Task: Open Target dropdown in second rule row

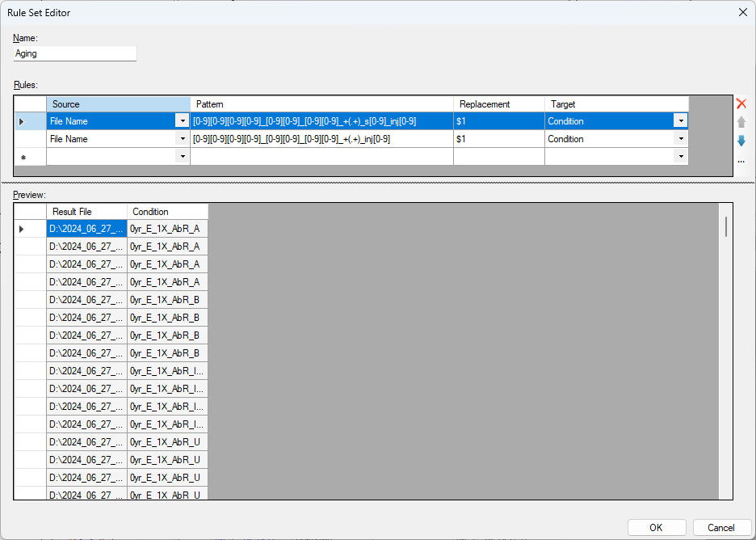Action: click(681, 139)
